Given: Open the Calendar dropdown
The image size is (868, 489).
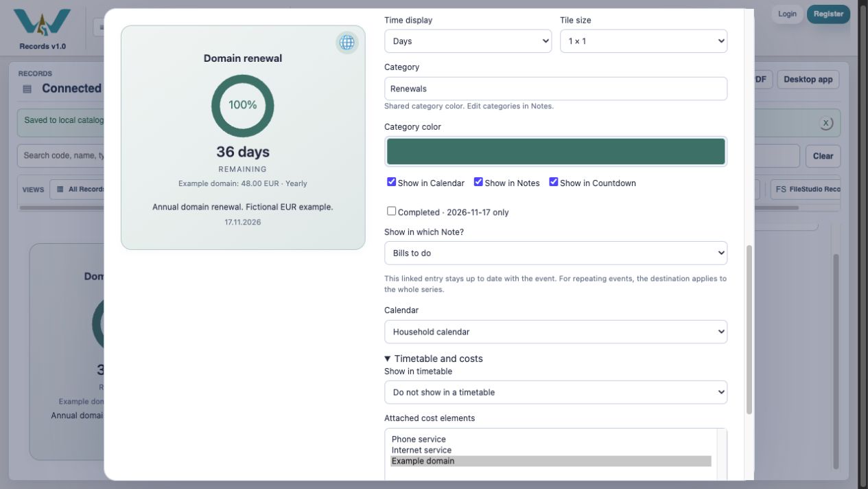Looking at the screenshot, I should click(556, 332).
